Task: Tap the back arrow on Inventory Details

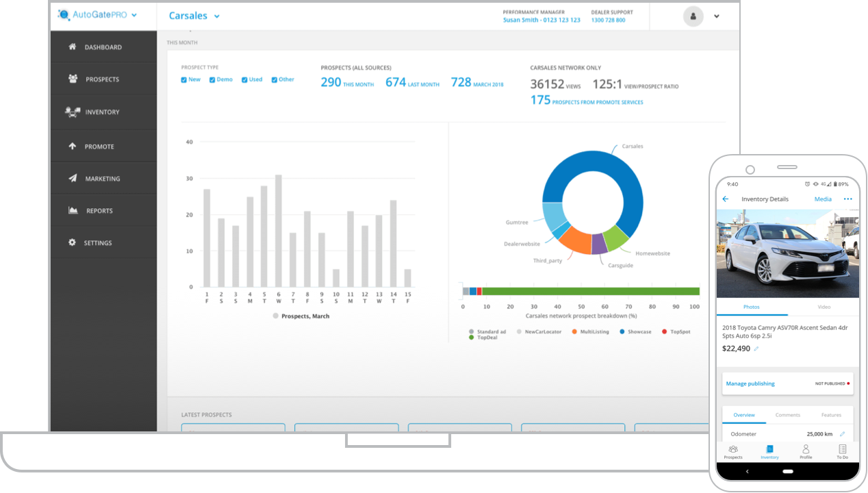Action: click(x=726, y=199)
